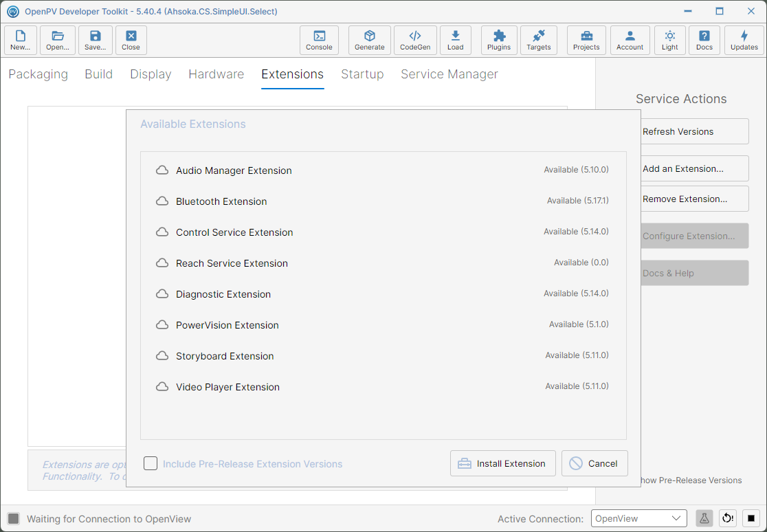Select Bluetooth Extension in the list
The width and height of the screenshot is (767, 532).
tap(221, 201)
